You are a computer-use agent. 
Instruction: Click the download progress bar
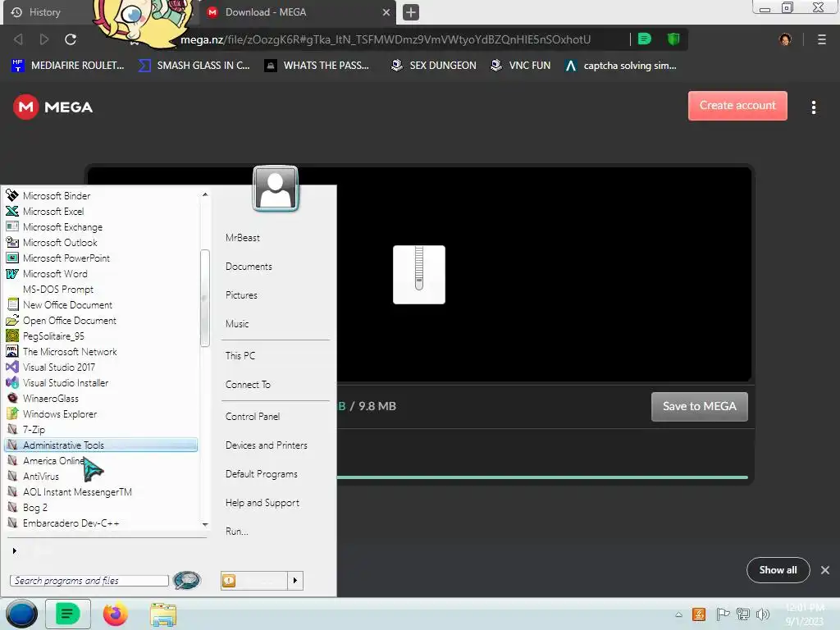(x=542, y=477)
